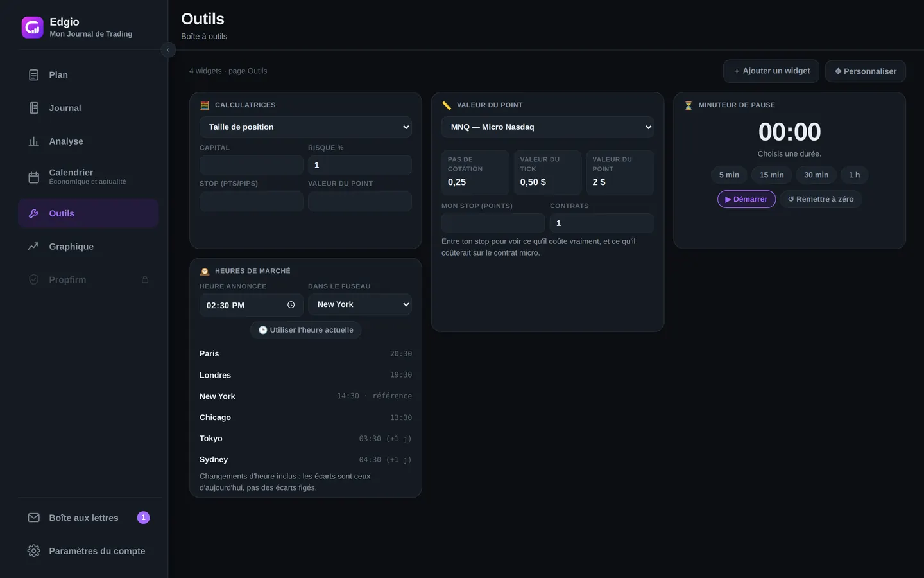Click the Risque % input field
This screenshot has width=924, height=578.
(x=360, y=165)
